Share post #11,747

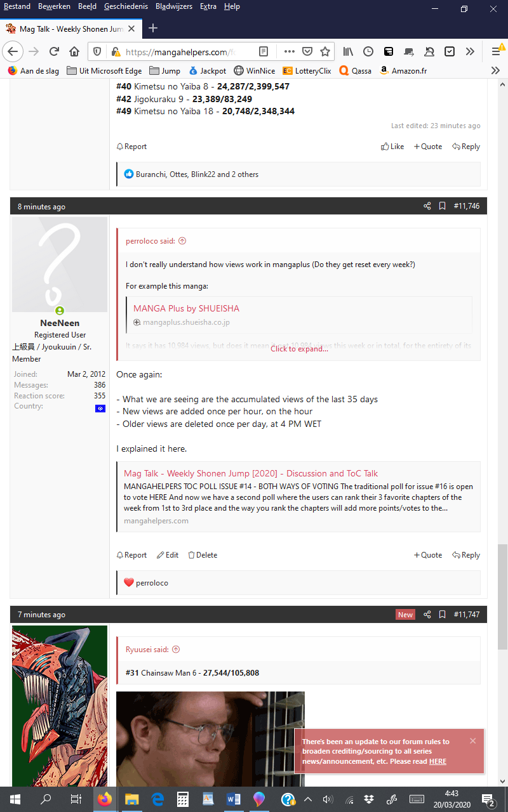coord(427,615)
